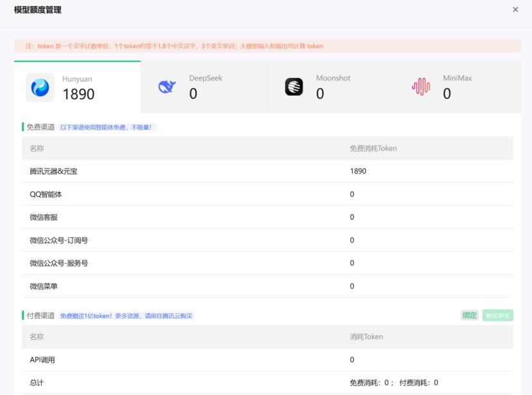This screenshot has width=532, height=395.
Task: Click the DeepSeek whale icon
Action: click(167, 86)
